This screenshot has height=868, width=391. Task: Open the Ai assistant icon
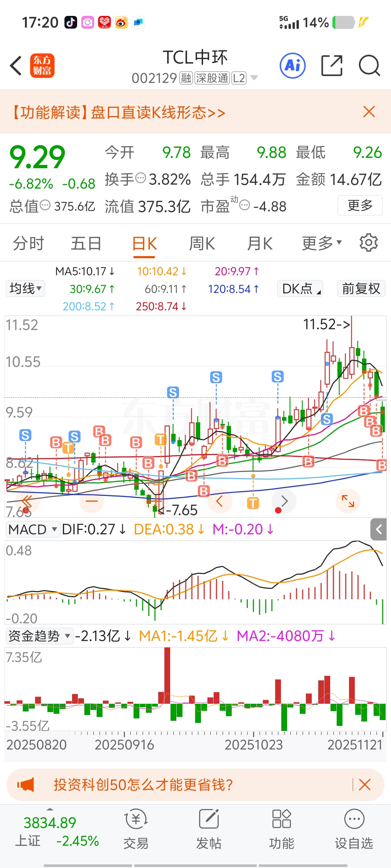coord(293,66)
